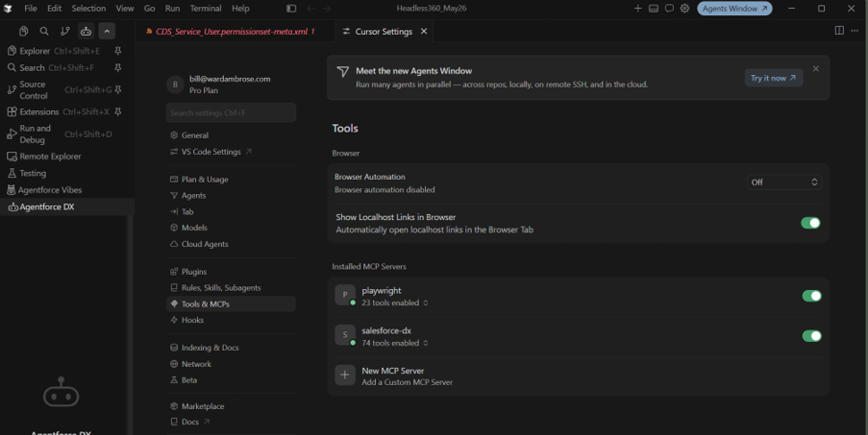Open Models settings section
The height and width of the screenshot is (435, 868).
point(194,228)
